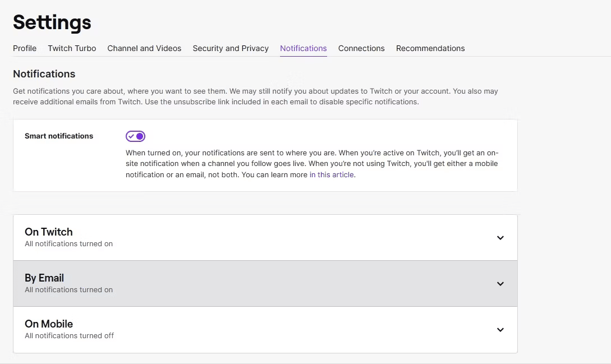This screenshot has height=364, width=611.
Task: Click the Smart notifications label
Action: pos(58,136)
